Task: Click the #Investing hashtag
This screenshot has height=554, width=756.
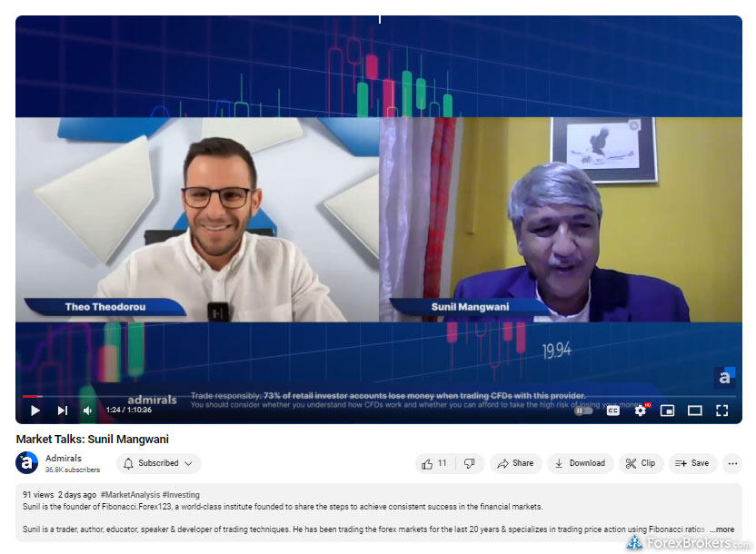Action: coord(181,495)
